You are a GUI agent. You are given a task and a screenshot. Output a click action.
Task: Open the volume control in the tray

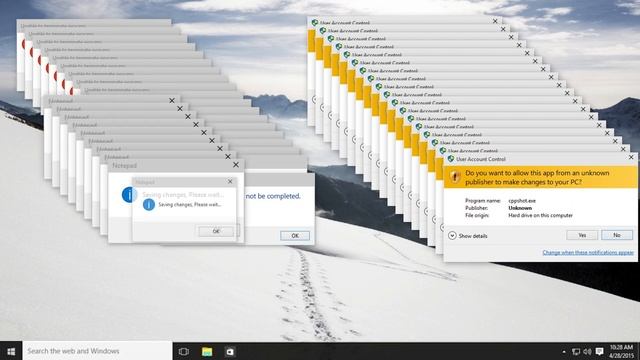[x=587, y=351]
